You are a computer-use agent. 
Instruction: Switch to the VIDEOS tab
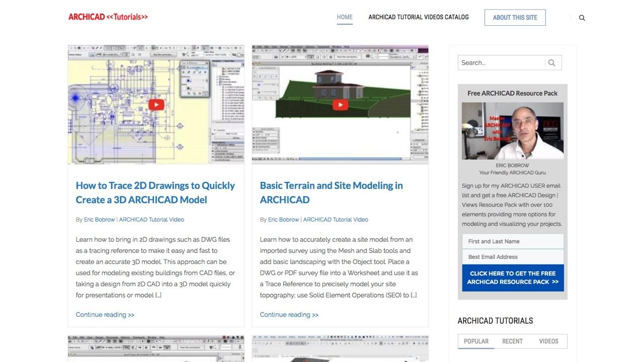548,341
